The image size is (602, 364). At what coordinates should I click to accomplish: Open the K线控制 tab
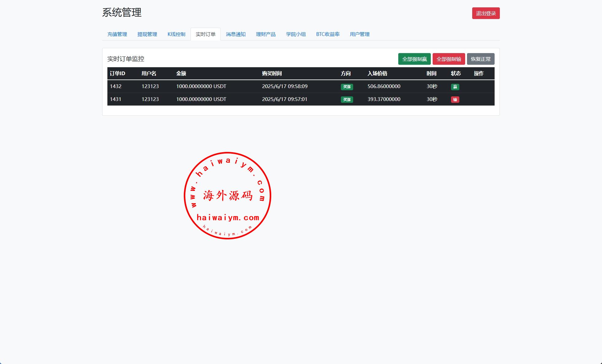[176, 34]
